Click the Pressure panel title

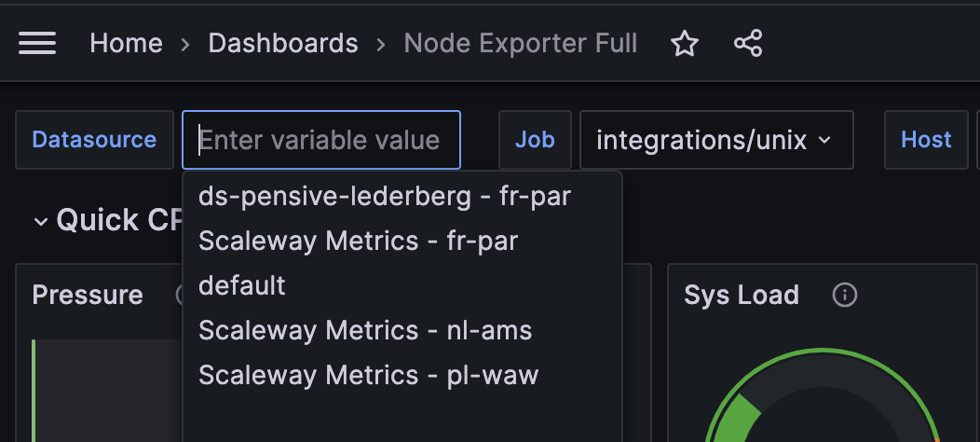(88, 296)
